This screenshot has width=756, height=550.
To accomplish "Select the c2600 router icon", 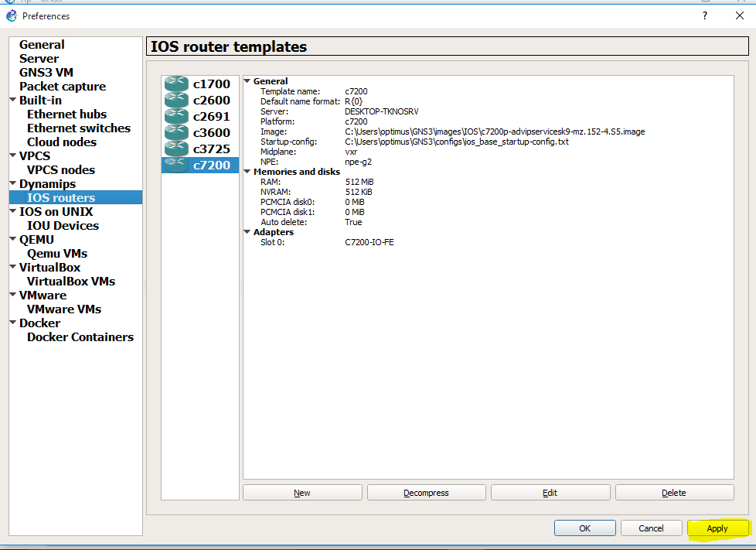I will 176,100.
